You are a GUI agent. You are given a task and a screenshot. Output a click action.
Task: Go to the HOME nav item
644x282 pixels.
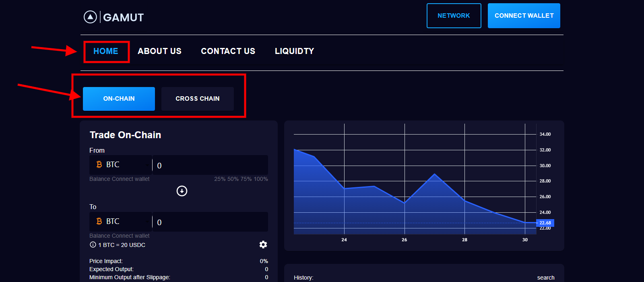tap(106, 51)
